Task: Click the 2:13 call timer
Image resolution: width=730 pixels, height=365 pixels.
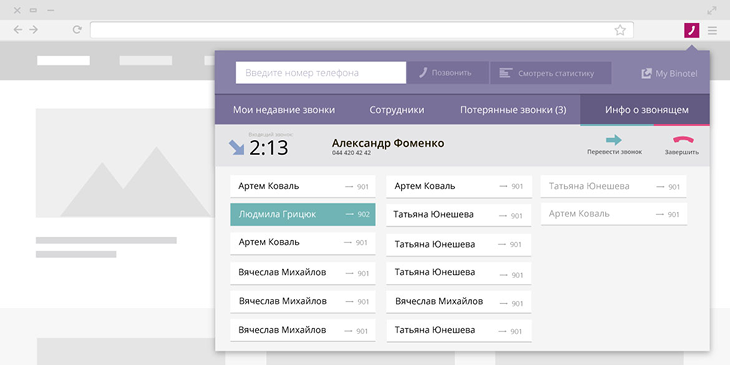Action: 269,148
